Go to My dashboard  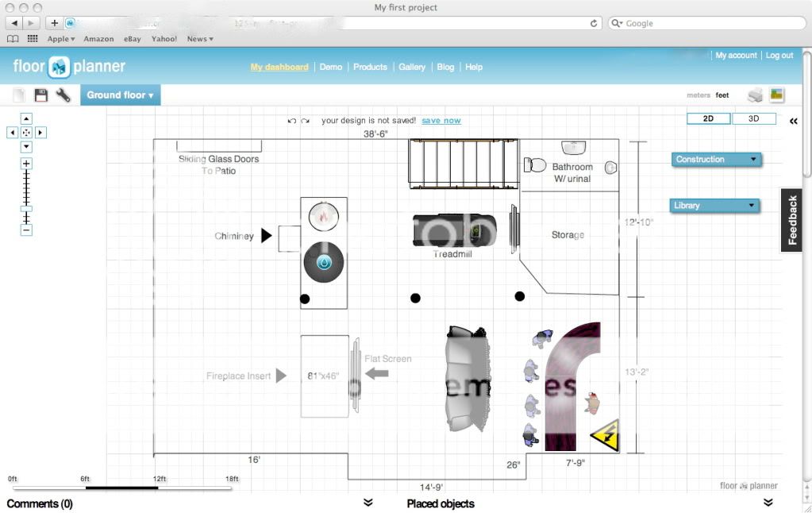pos(279,67)
